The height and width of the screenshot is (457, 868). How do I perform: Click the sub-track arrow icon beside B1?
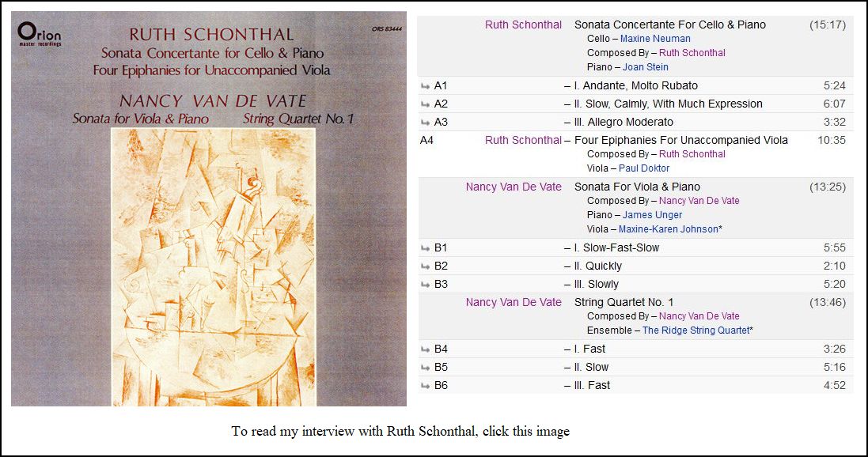coord(425,247)
